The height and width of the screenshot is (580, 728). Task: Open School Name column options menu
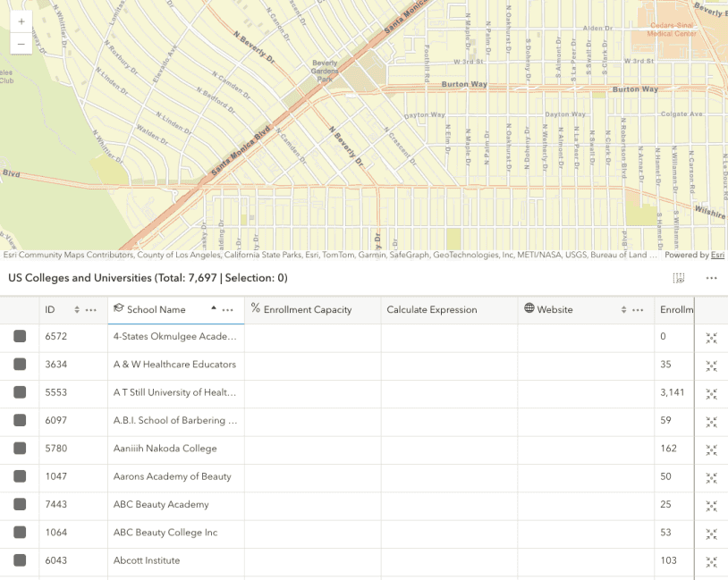pyautogui.click(x=230, y=310)
